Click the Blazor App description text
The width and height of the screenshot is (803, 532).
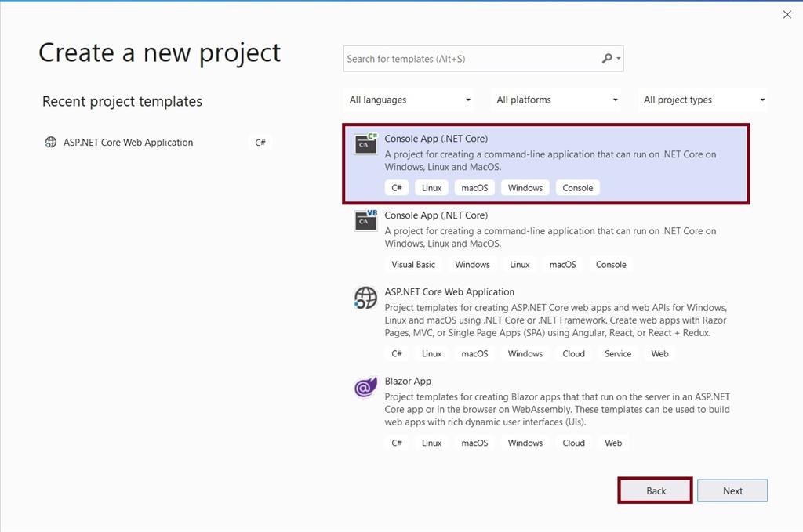click(558, 409)
